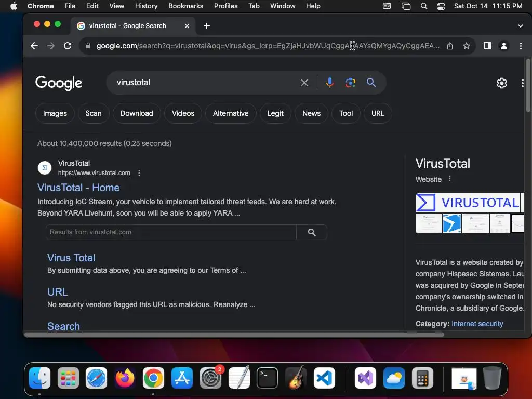
Task: Open the Virus Total sitelink
Action: click(x=71, y=258)
